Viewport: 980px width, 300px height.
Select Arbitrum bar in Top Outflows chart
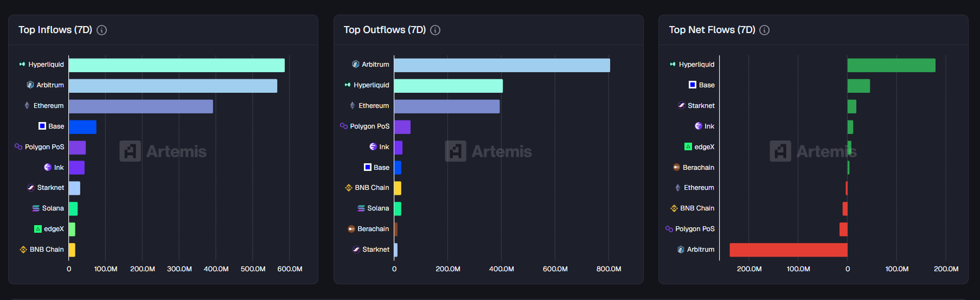click(502, 65)
